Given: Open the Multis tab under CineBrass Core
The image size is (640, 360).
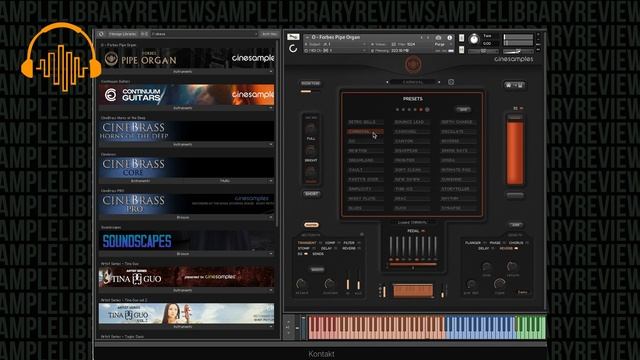Looking at the screenshot, I should [x=224, y=181].
